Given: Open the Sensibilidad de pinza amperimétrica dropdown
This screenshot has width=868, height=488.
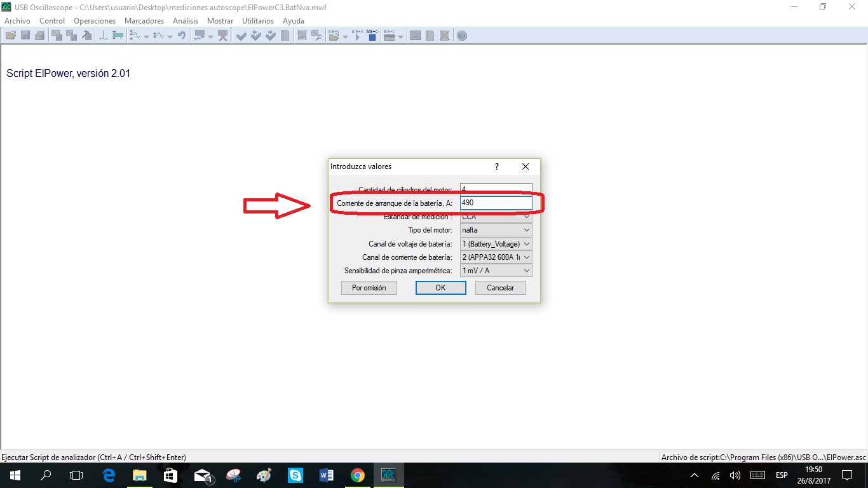Looking at the screenshot, I should pyautogui.click(x=496, y=271).
